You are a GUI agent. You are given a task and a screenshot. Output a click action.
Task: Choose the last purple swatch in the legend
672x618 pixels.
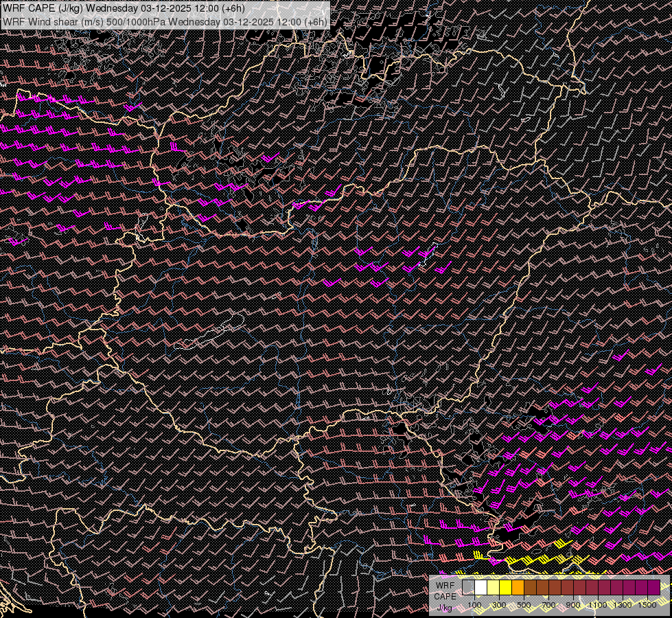(x=653, y=588)
